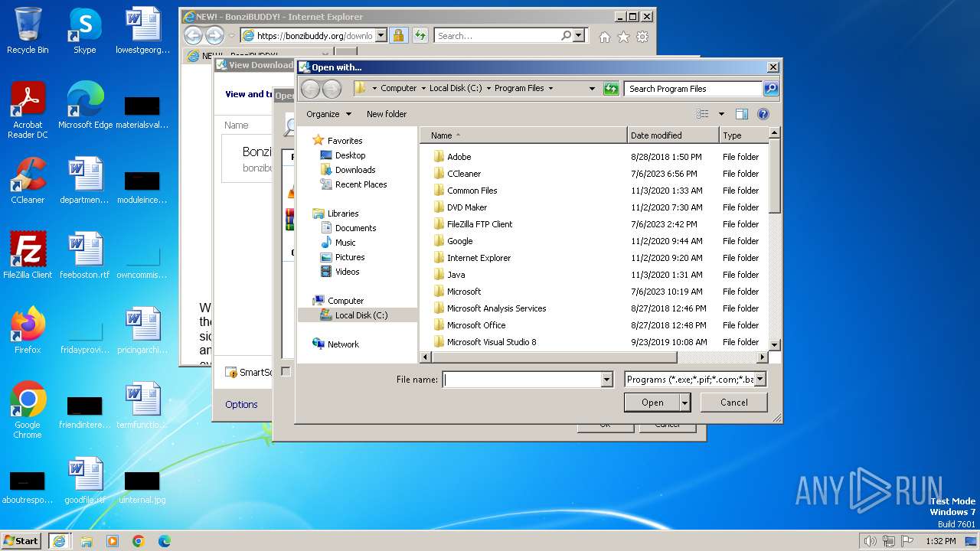Launch FileZilla Client desktop shortcut

(28, 256)
